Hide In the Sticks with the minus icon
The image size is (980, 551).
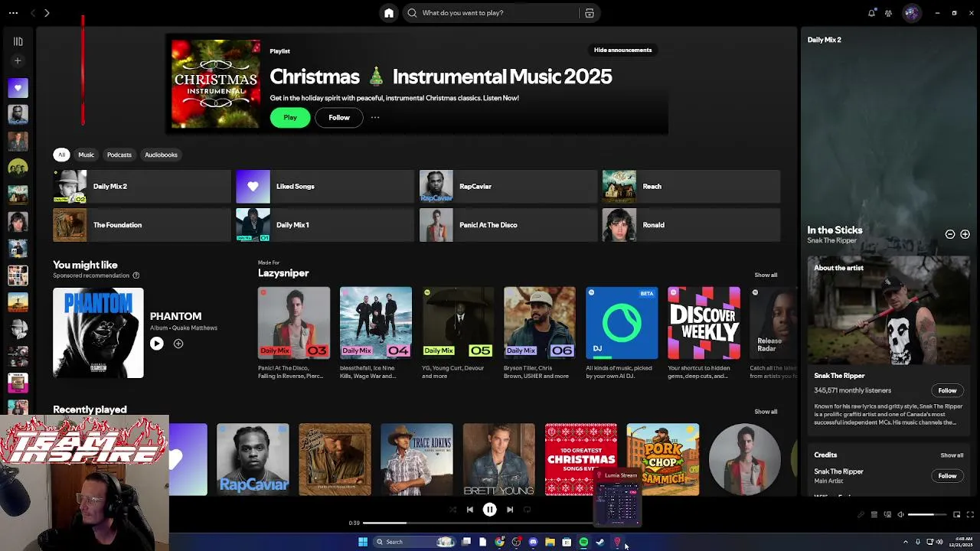click(950, 234)
